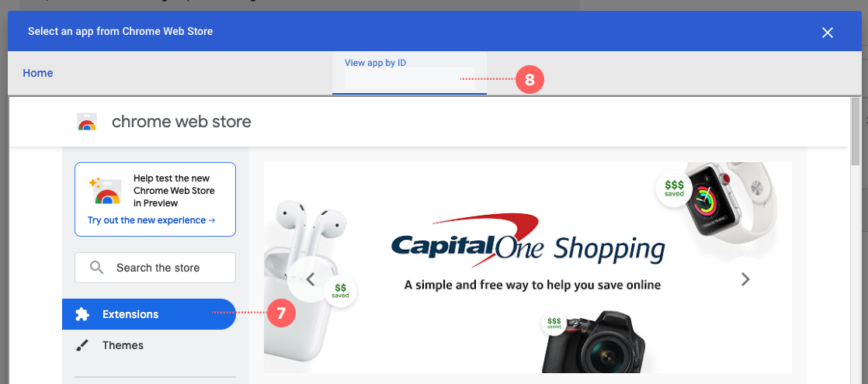This screenshot has height=384, width=868.
Task: Show previous carousel banner
Action: (310, 279)
